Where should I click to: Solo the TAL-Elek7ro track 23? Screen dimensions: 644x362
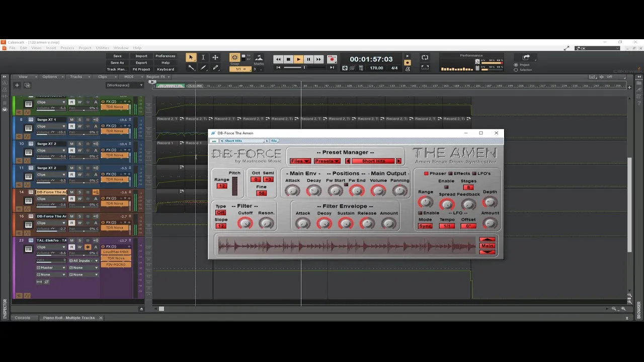pos(79,240)
